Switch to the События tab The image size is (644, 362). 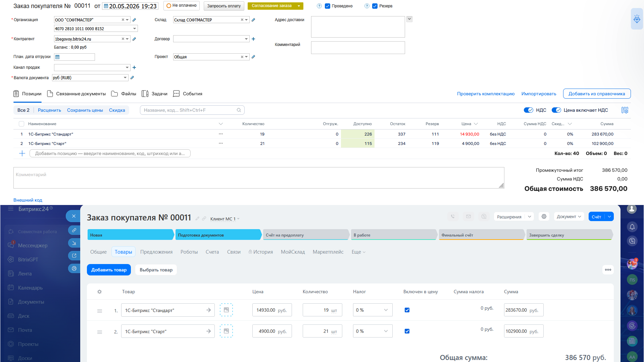[x=188, y=94]
